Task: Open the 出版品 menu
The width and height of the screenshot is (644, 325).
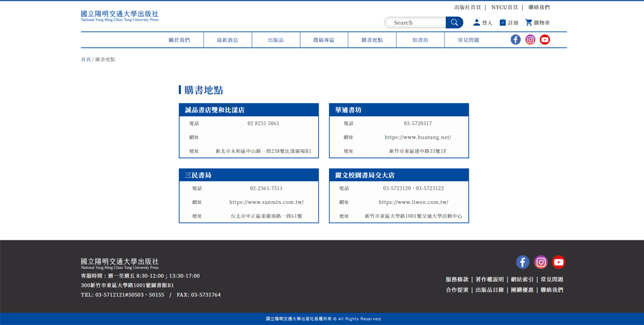Action: tap(276, 40)
